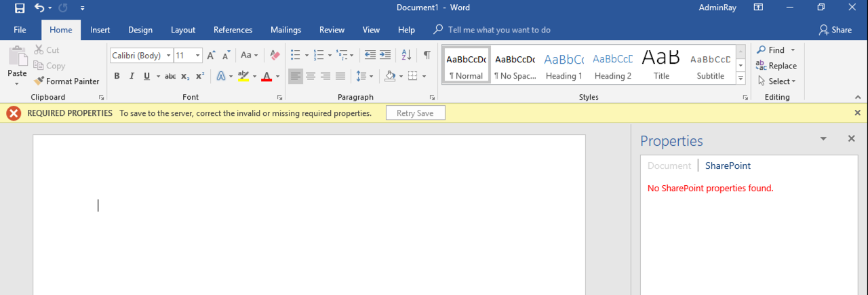868x295 pixels.
Task: Click the Shading paint bucket icon
Action: point(390,76)
